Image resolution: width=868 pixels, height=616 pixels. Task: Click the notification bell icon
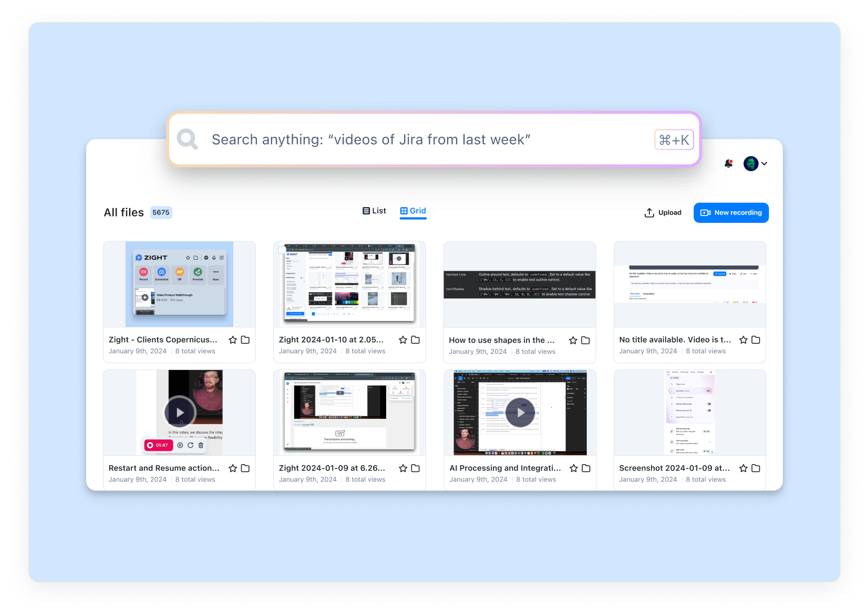728,163
